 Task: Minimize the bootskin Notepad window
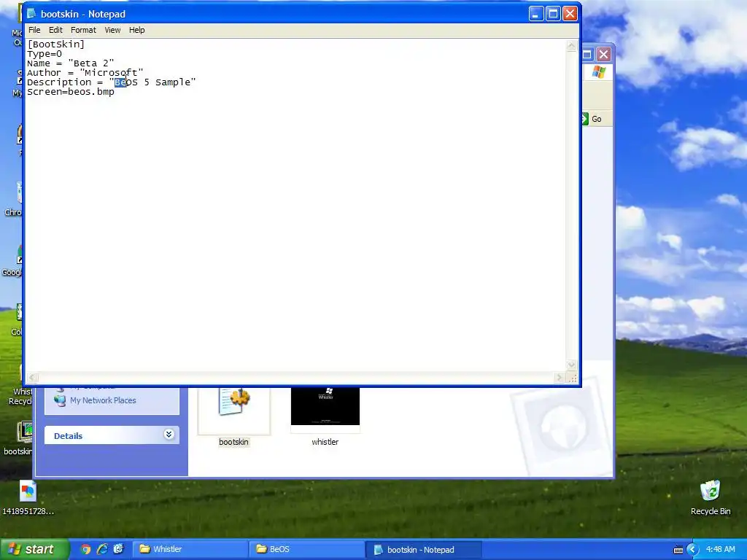tap(536, 14)
